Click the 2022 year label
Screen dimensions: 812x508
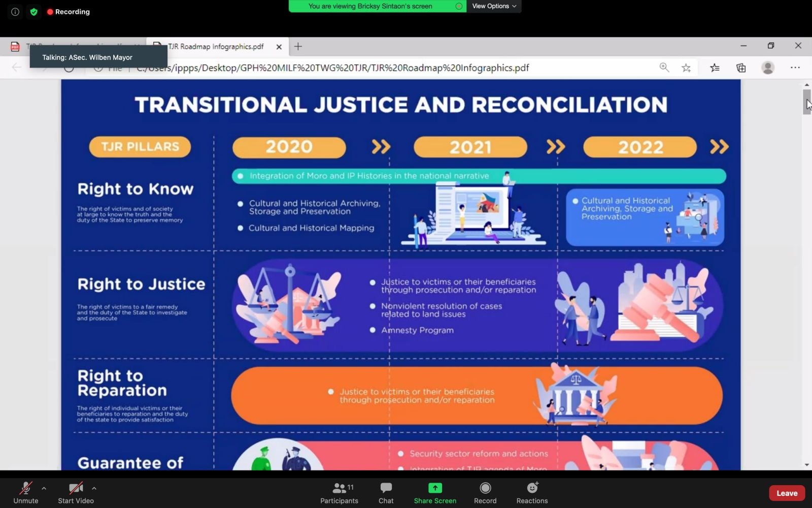(x=640, y=147)
